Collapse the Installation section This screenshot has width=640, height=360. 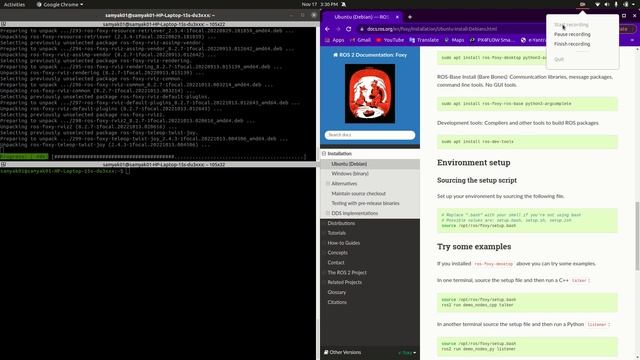324,153
